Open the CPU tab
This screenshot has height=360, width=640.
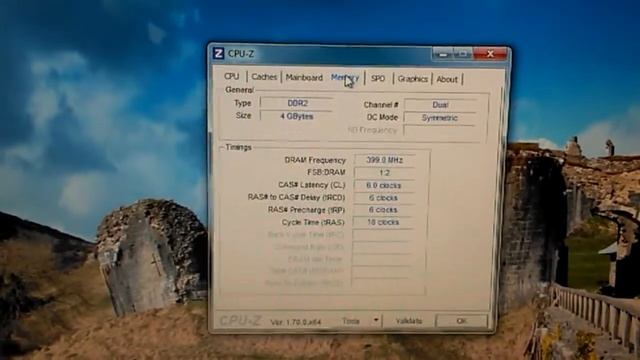231,76
